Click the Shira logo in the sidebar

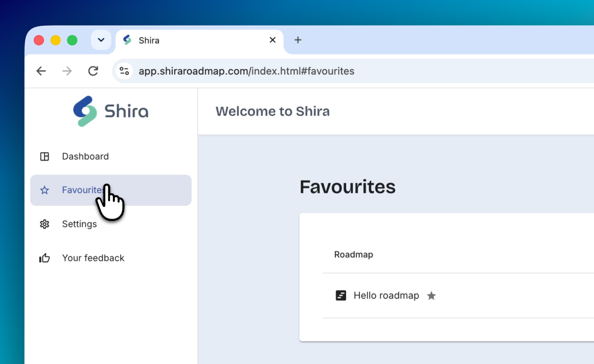(111, 111)
